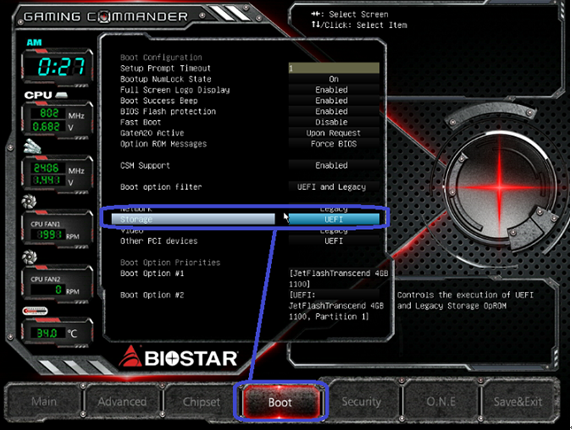The image size is (572, 430).
Task: Click the BIOSTAR logo
Action: [x=179, y=357]
